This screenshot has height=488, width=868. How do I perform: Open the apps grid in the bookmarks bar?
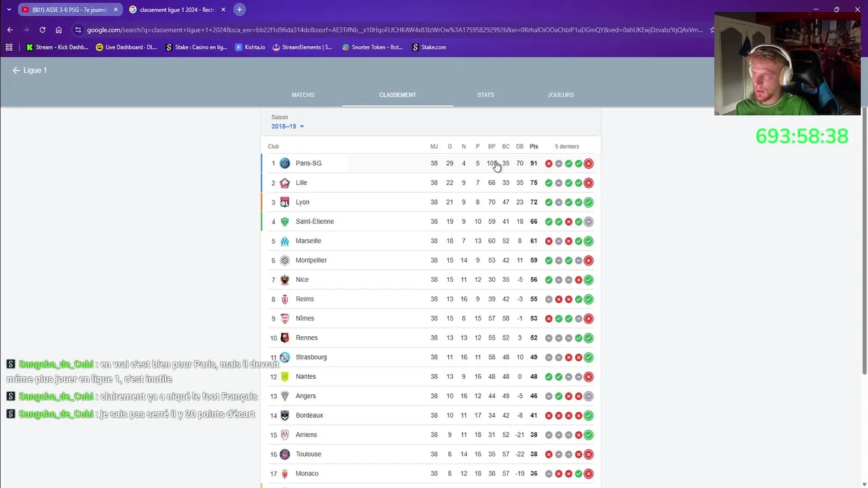9,47
